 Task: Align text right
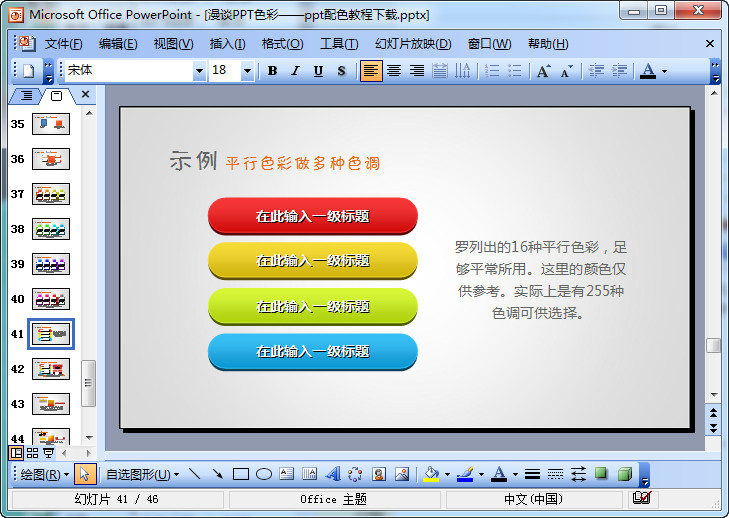(417, 71)
